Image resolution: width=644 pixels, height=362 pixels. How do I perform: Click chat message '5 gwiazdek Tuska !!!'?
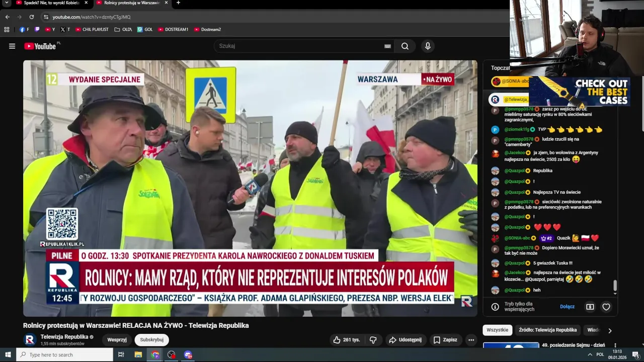[552, 263]
